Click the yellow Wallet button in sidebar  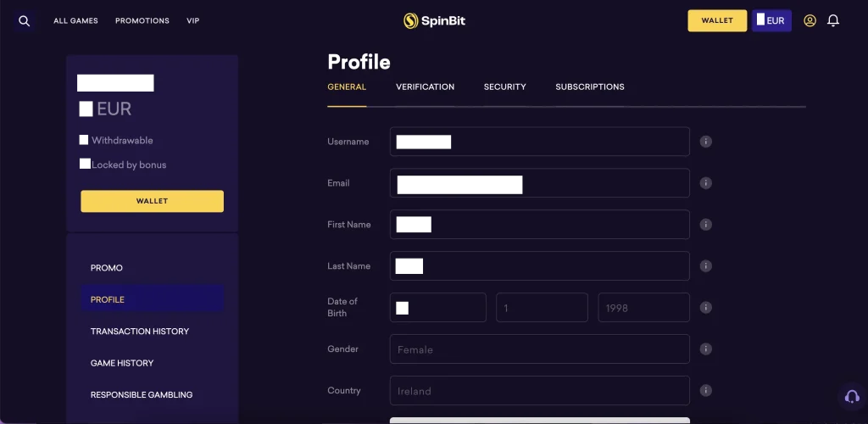[153, 201]
